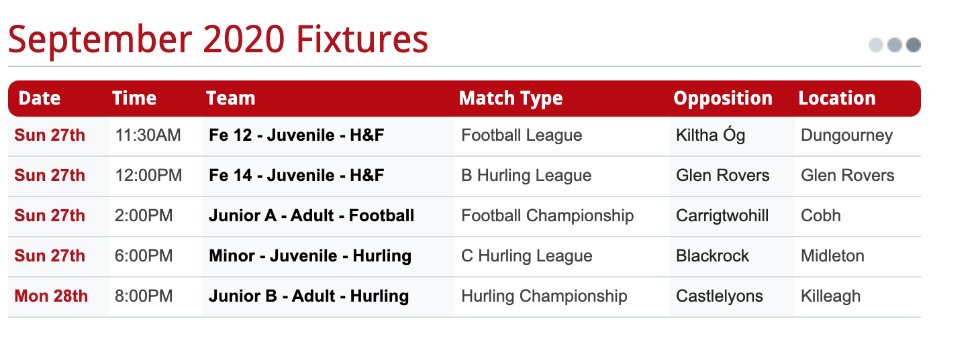
Task: Open Junior B - Adult - Hurling fixture
Action: (309, 296)
